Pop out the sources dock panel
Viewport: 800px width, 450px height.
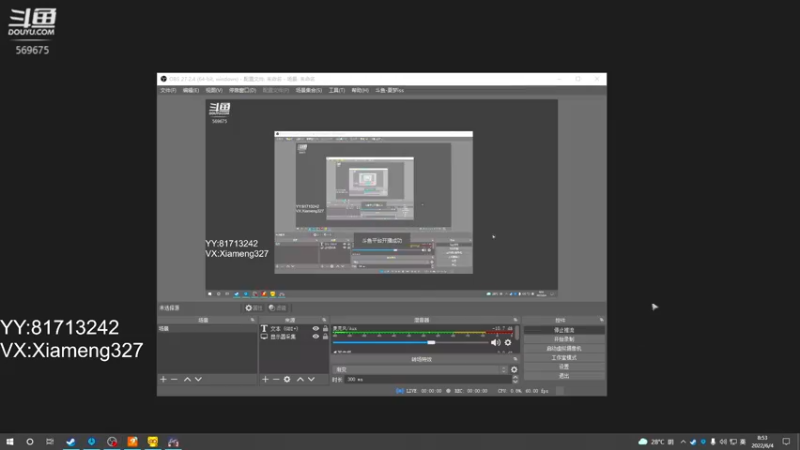324,320
